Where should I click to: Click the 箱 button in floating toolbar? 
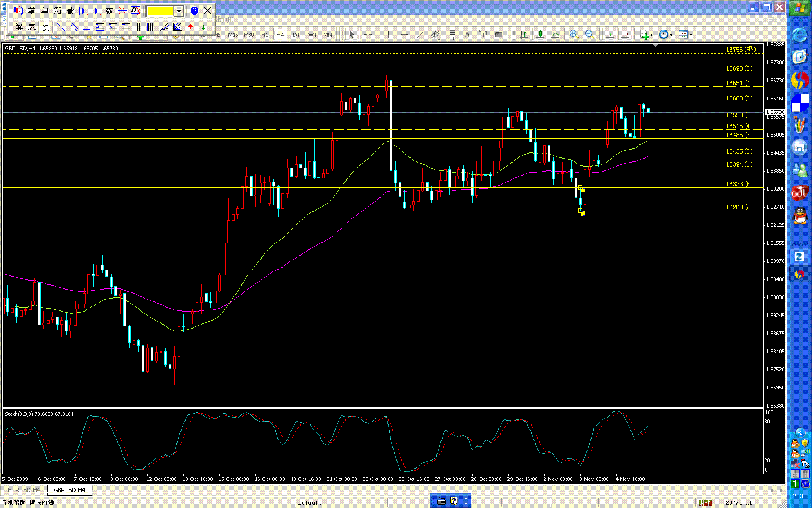tap(58, 11)
